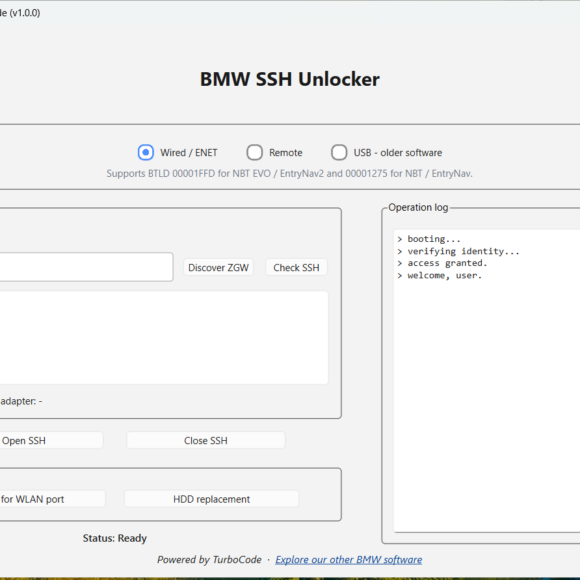Click the HDD replacement button
Screen dimensions: 580x580
(212, 499)
